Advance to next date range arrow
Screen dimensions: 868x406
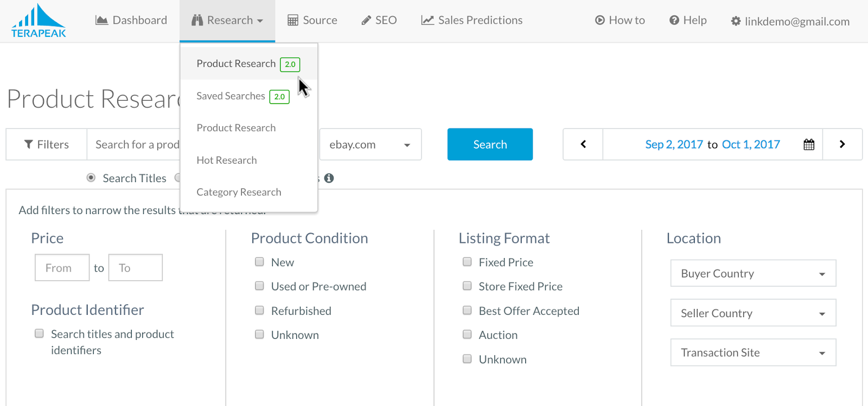coord(842,144)
